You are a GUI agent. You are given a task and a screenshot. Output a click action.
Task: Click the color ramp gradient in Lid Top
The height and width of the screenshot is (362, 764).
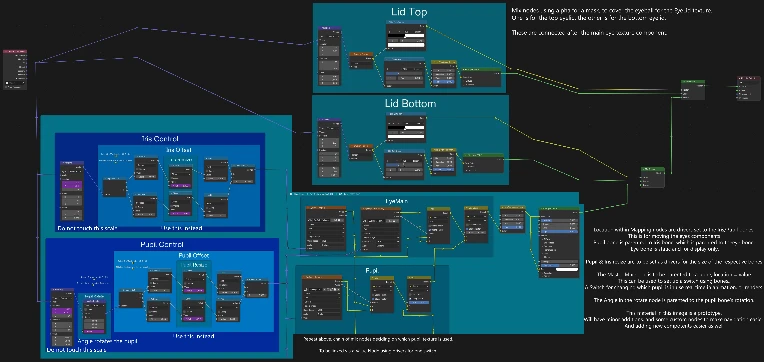(406, 36)
